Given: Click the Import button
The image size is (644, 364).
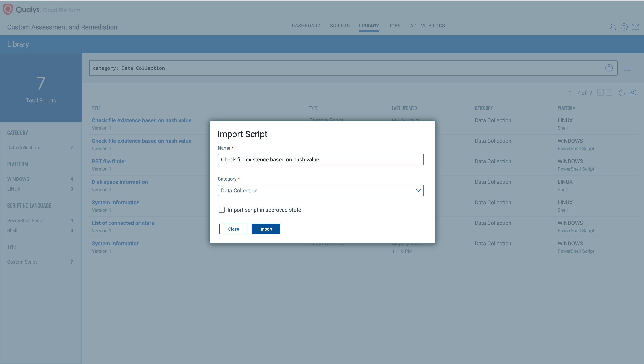Looking at the screenshot, I should click(266, 229).
